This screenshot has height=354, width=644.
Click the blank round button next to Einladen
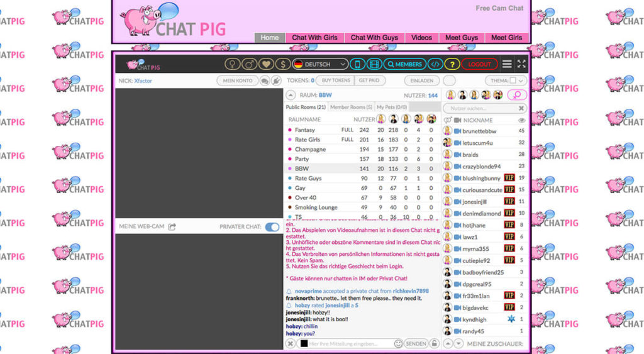tap(449, 81)
